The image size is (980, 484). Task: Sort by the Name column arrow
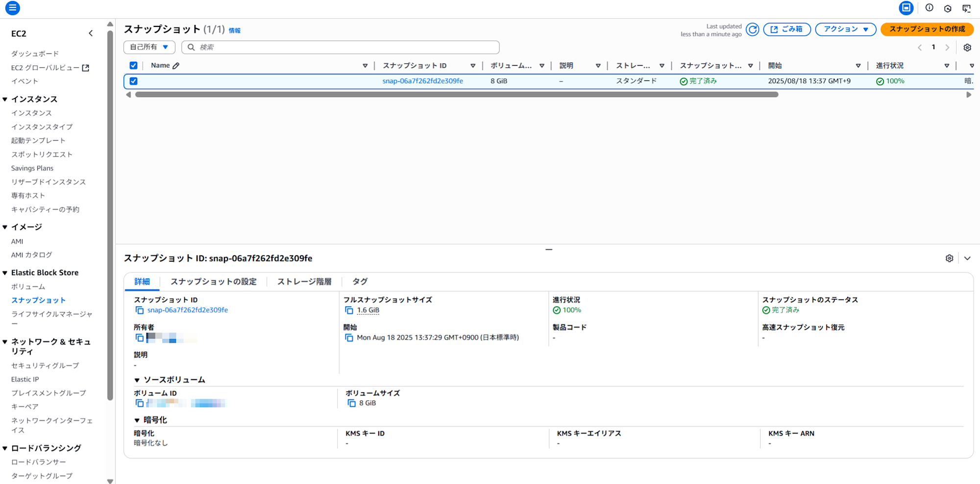point(365,66)
